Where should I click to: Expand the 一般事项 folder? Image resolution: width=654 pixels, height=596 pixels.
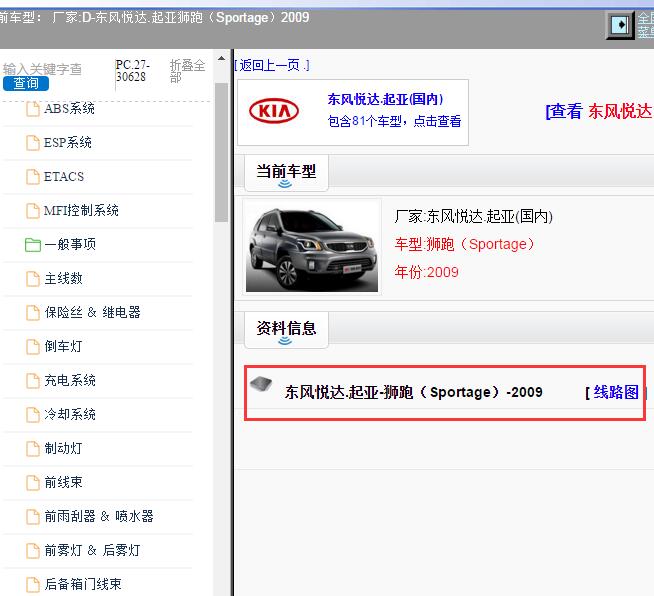pos(70,244)
